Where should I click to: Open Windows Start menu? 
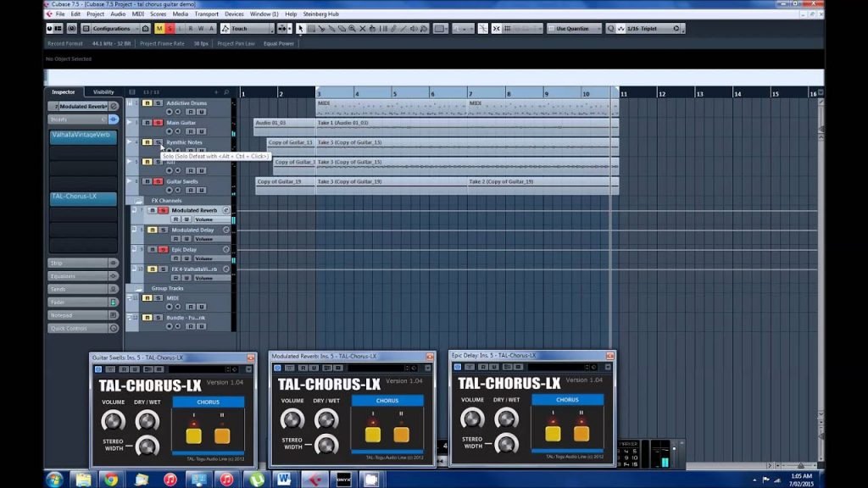[x=54, y=480]
